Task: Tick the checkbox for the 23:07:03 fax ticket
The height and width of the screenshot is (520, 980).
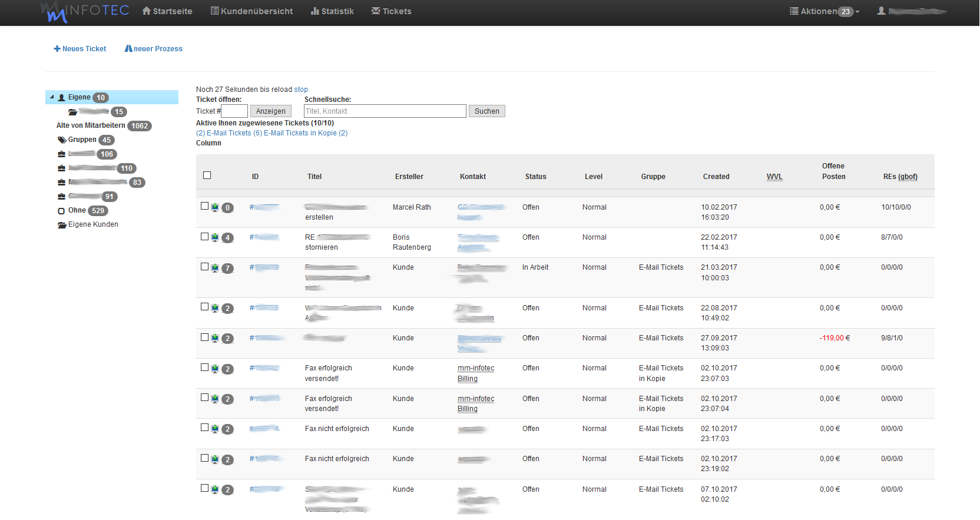Action: click(x=204, y=367)
